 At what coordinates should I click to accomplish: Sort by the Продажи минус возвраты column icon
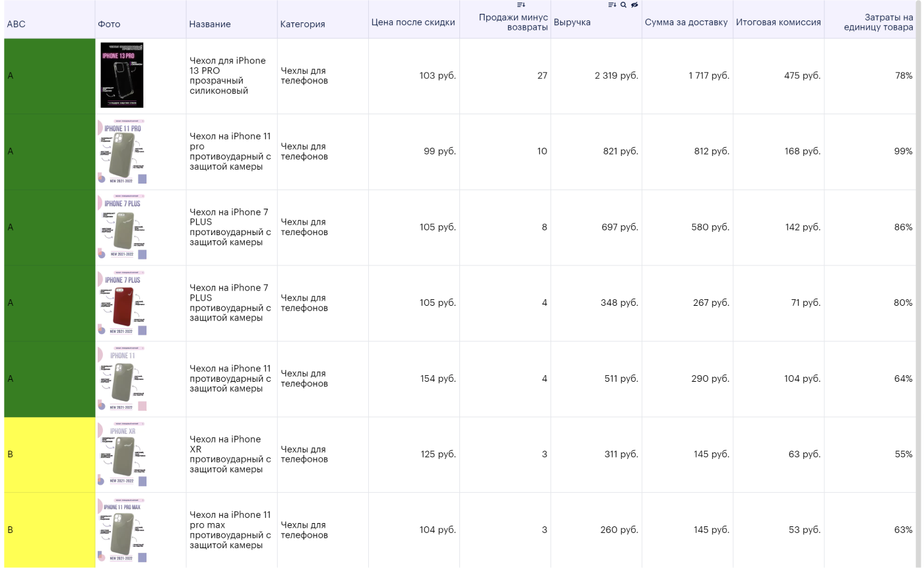[521, 5]
